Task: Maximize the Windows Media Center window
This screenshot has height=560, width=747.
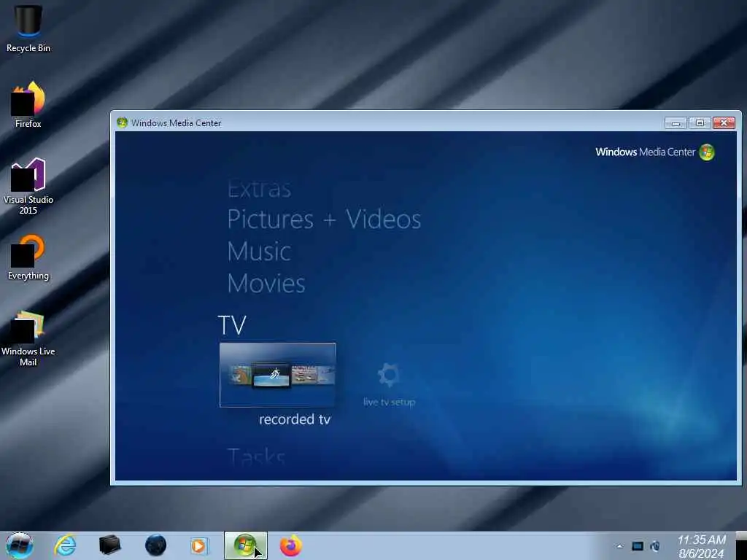Action: [x=700, y=123]
